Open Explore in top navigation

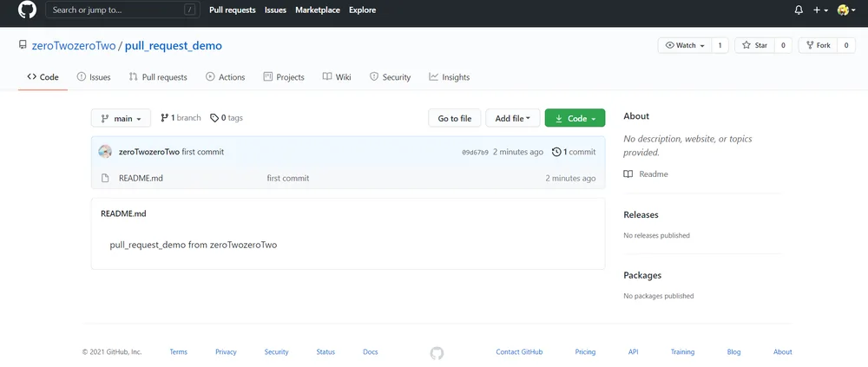click(362, 10)
